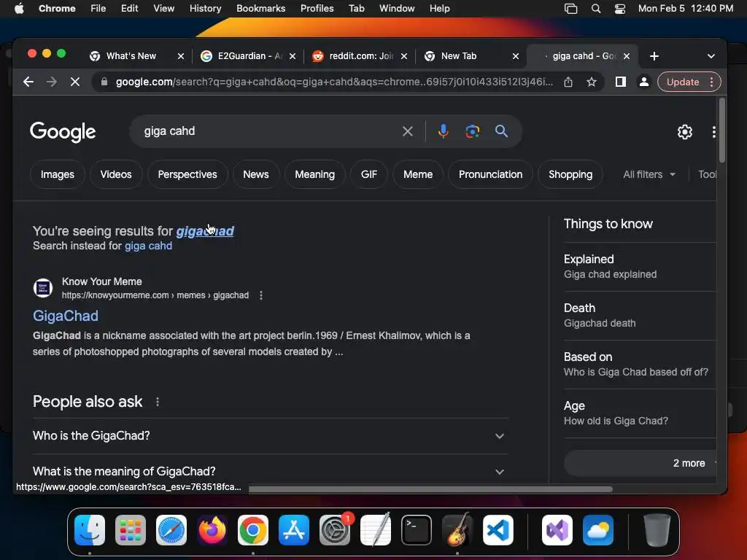
Task: Open Finder from the dock
Action: click(90, 531)
